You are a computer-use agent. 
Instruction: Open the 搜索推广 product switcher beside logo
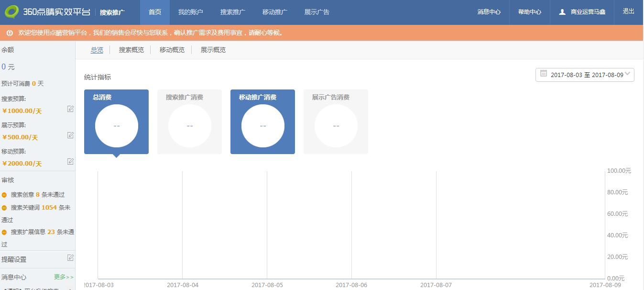tap(112, 12)
